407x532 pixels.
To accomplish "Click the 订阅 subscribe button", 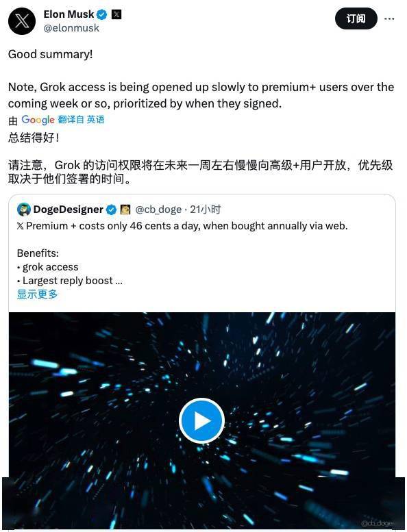I will click(356, 18).
